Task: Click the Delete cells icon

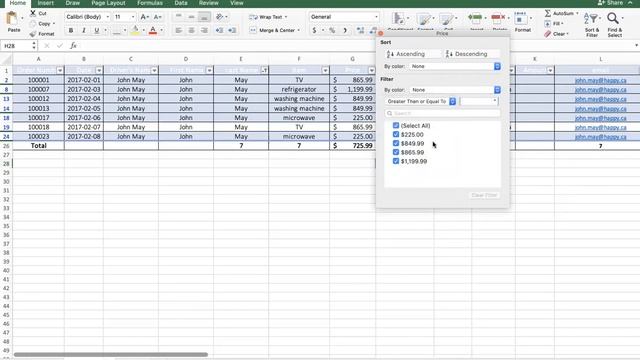Action: click(x=498, y=18)
